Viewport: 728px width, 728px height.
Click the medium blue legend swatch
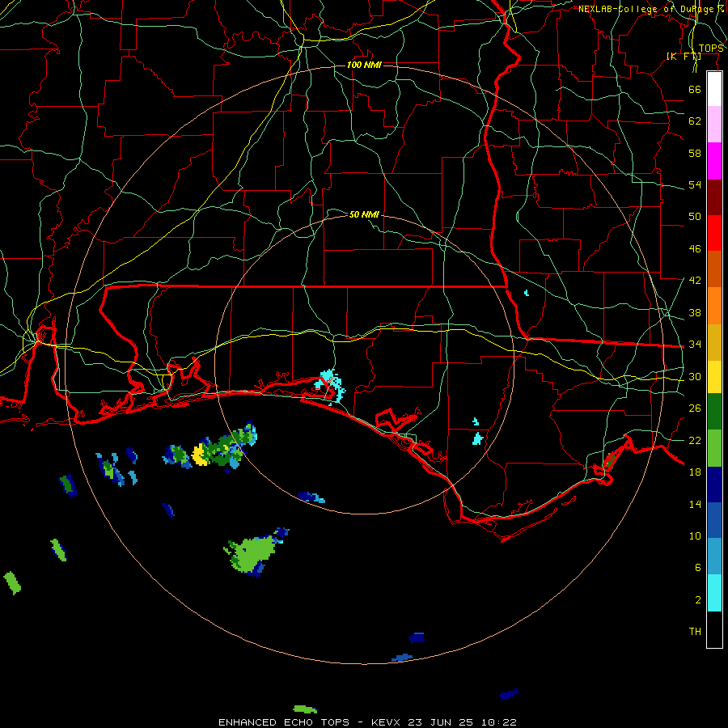pos(714,520)
